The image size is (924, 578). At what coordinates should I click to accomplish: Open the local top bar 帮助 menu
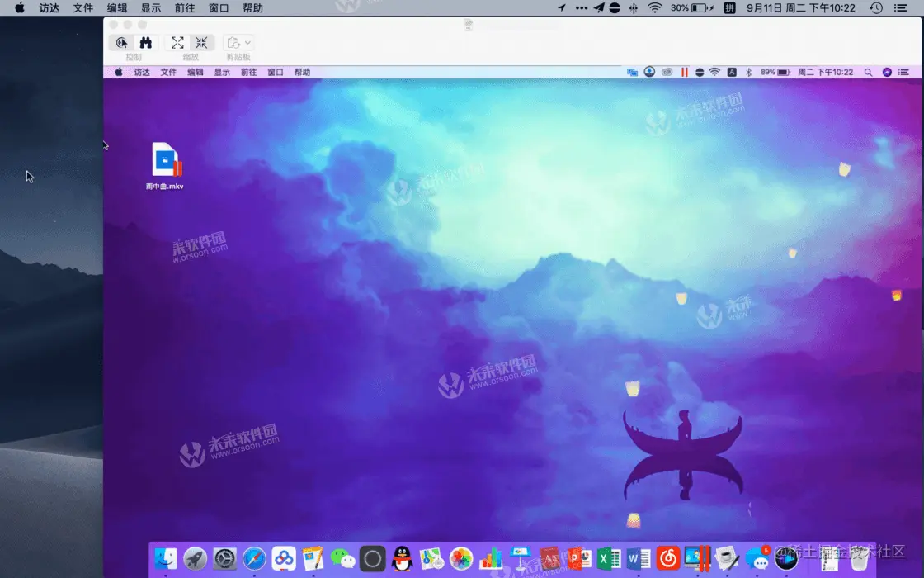pyautogui.click(x=252, y=7)
